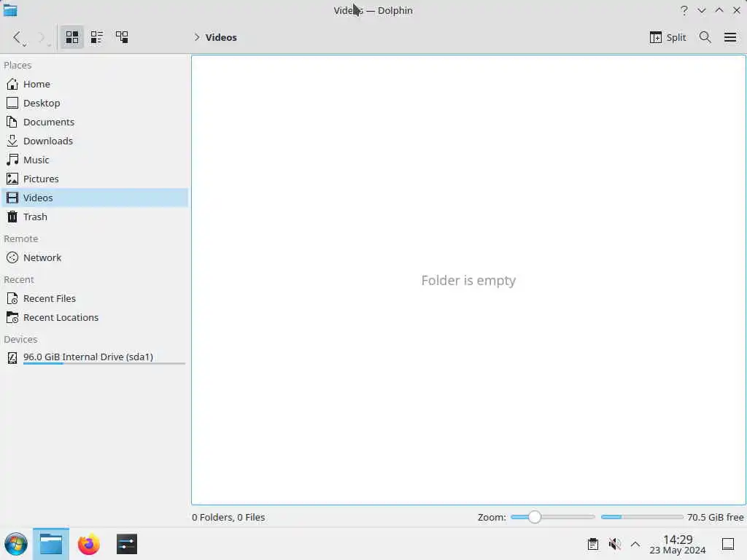Viewport: 747px width, 560px height.
Task: Expand the breadcrumb chevron before Videos
Action: point(197,37)
